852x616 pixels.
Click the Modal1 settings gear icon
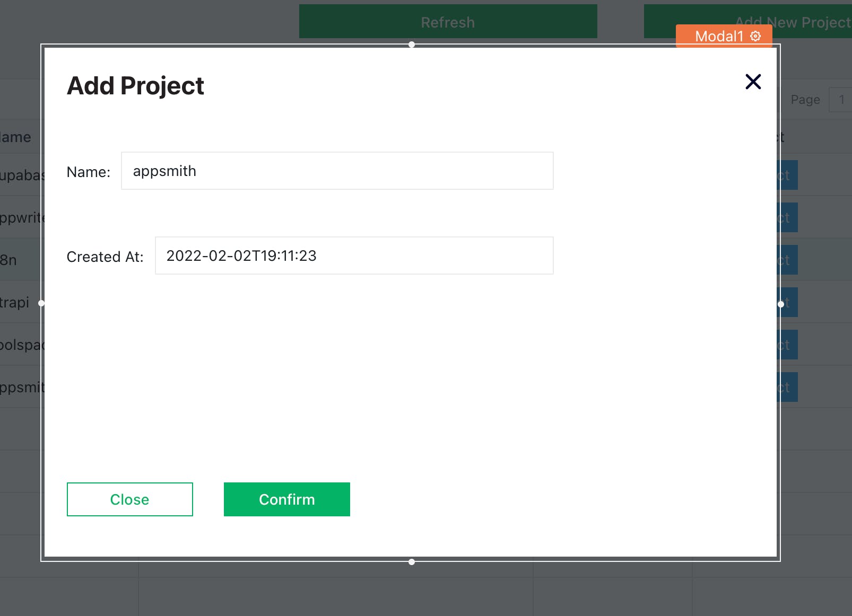point(755,36)
